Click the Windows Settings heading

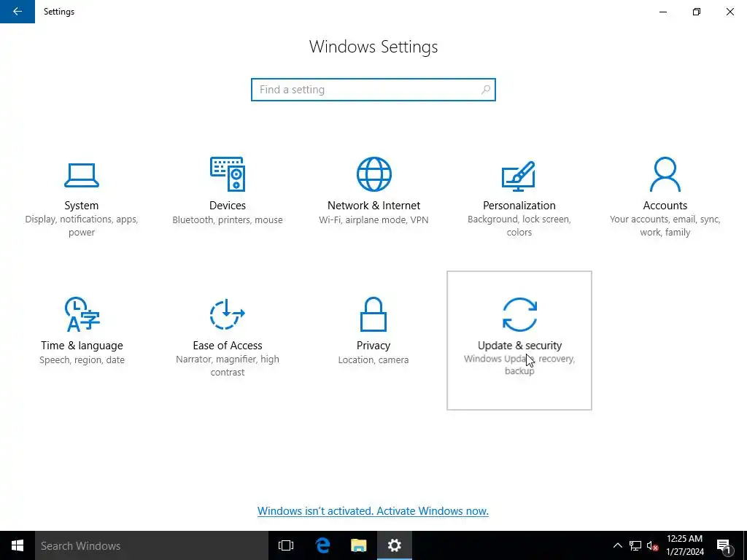point(373,47)
